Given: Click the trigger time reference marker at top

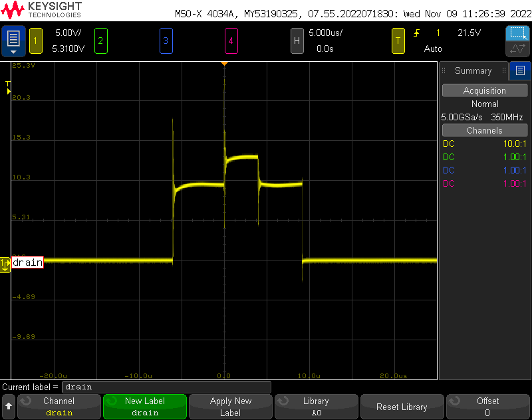Looking at the screenshot, I should (225, 63).
